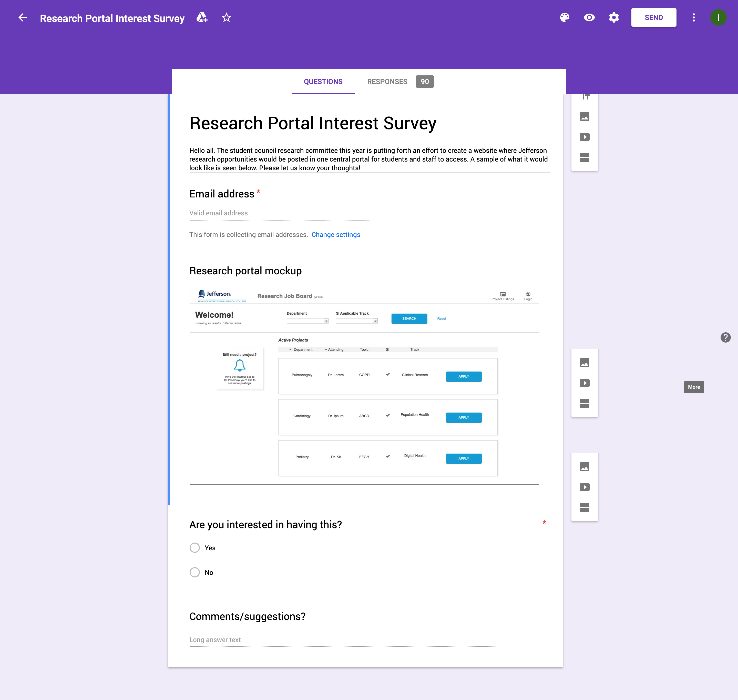This screenshot has width=738, height=700.
Task: Click Add image icon in top sidebar
Action: (584, 117)
